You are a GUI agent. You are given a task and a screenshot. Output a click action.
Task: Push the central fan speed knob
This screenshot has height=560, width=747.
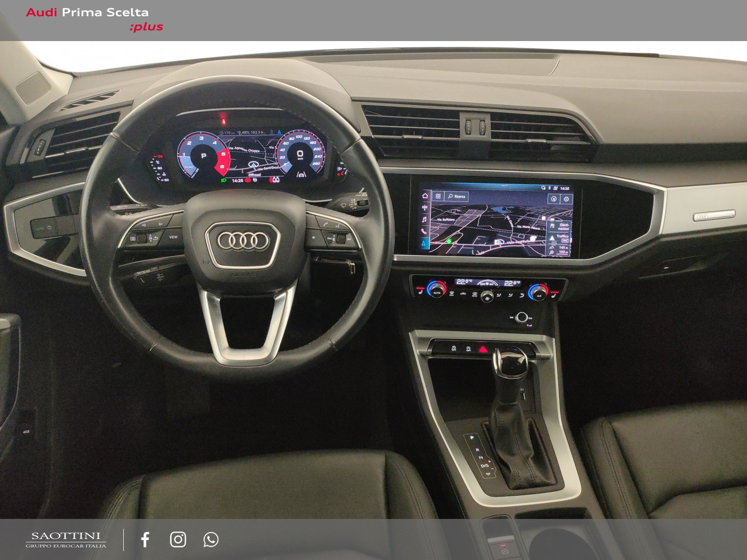(x=487, y=296)
